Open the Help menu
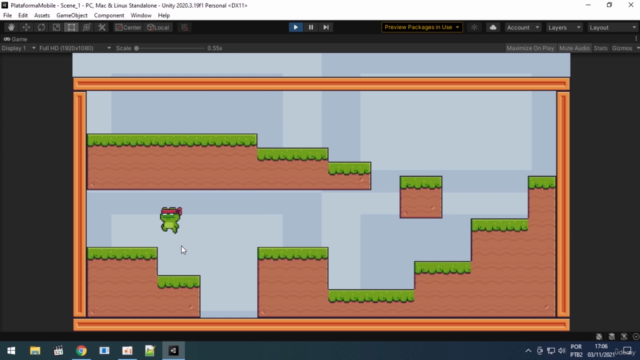Viewport: 640px width, 360px height. 164,16
